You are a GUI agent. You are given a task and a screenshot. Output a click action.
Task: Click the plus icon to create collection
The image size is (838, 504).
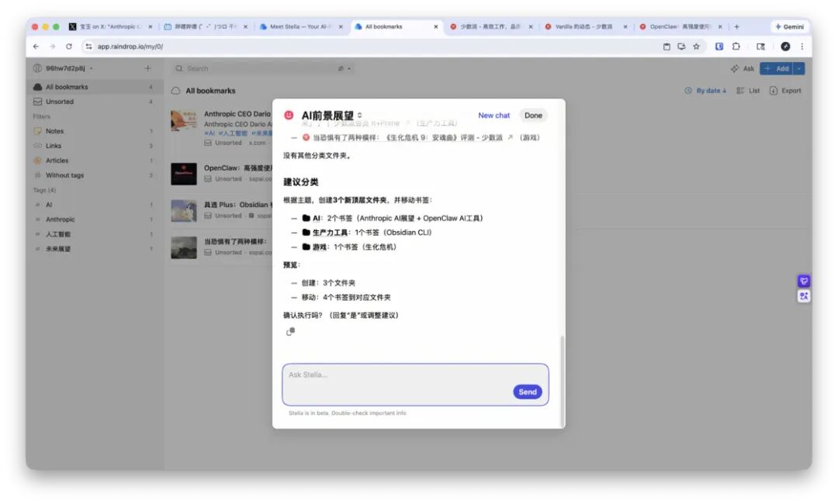tap(148, 68)
